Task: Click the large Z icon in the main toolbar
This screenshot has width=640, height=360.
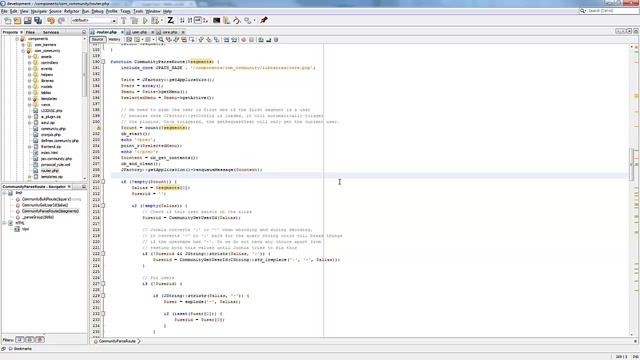Action: point(171,20)
